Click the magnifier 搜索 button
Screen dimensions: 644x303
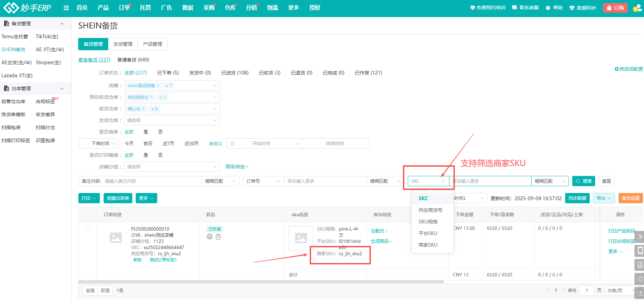[x=584, y=181]
